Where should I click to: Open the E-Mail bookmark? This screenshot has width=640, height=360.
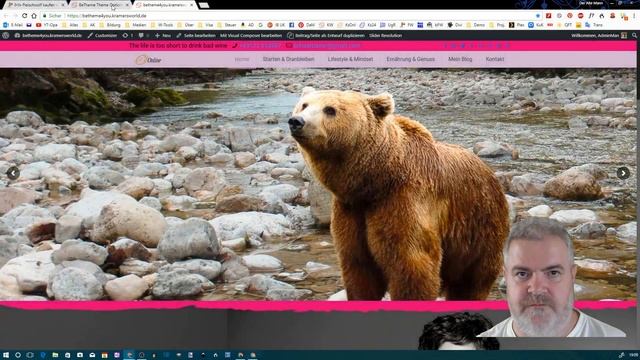13,25
